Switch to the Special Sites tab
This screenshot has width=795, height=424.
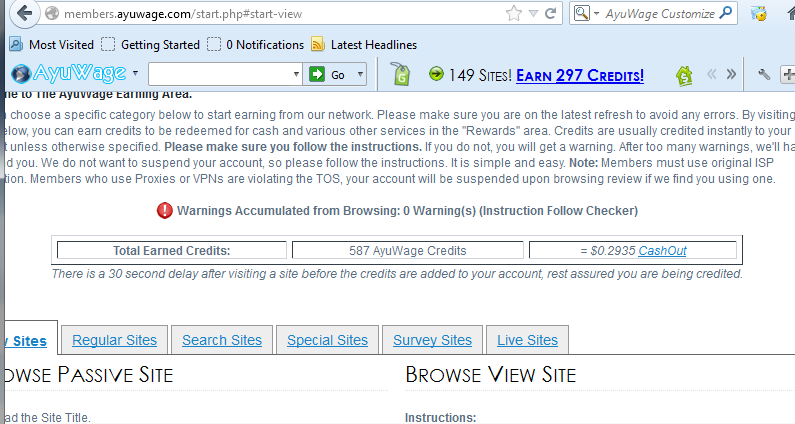(x=328, y=340)
